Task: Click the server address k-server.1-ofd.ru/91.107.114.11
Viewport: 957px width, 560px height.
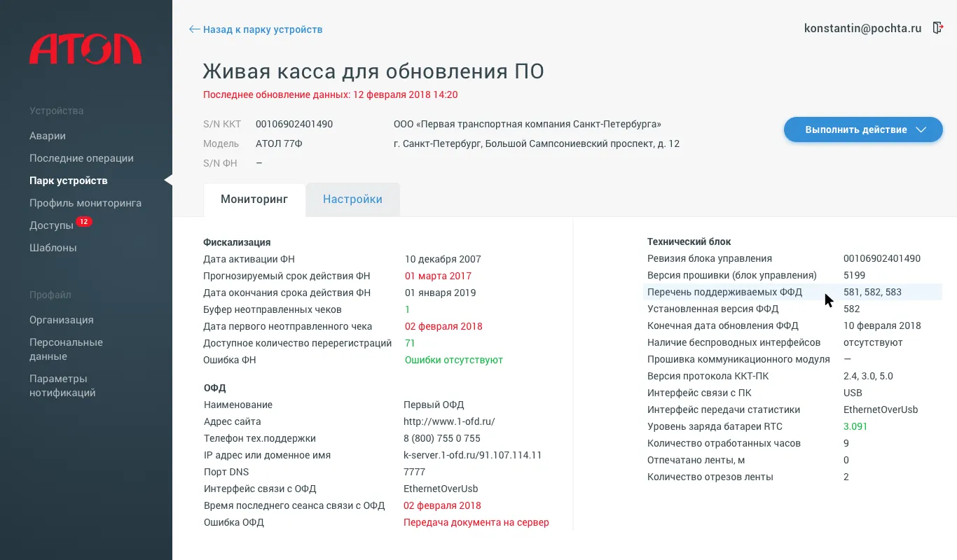Action: 473,455
